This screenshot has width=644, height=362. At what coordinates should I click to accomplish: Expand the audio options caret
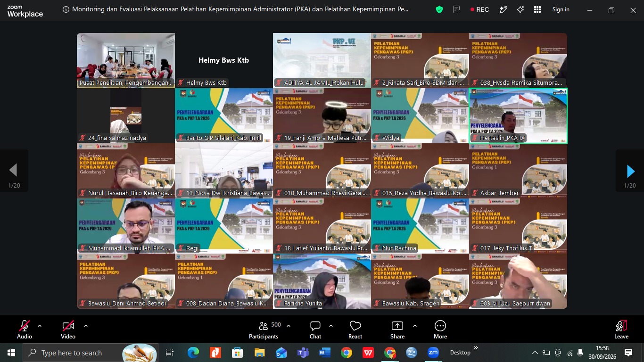click(40, 326)
